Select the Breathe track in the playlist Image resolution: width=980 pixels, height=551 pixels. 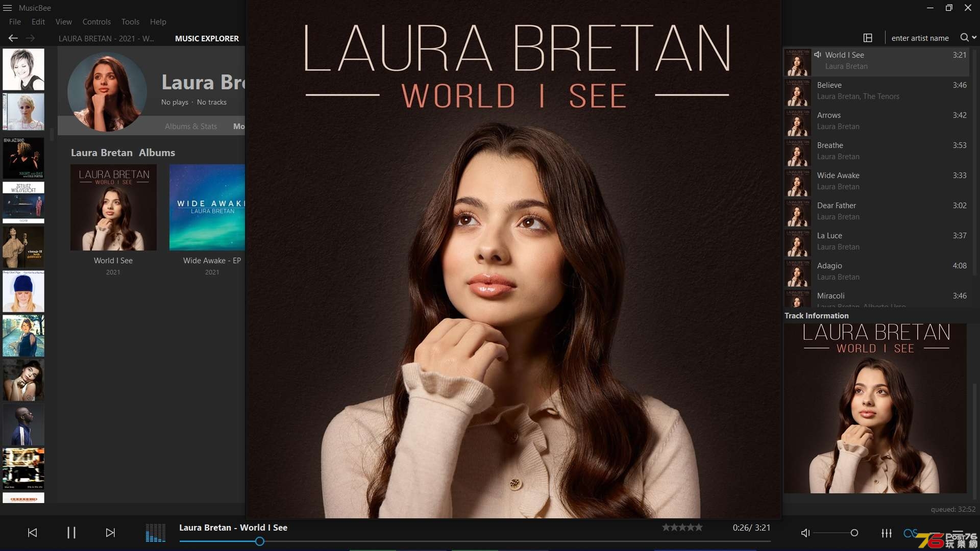pyautogui.click(x=877, y=151)
